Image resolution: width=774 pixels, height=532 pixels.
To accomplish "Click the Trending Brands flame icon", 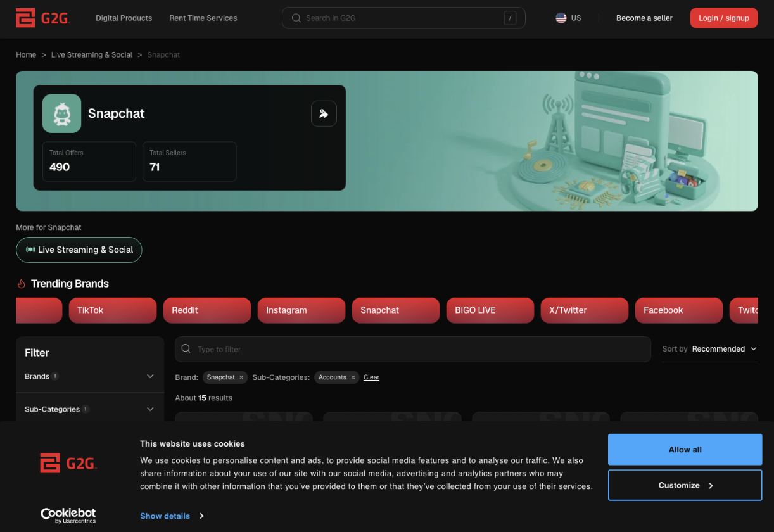I will pos(21,284).
